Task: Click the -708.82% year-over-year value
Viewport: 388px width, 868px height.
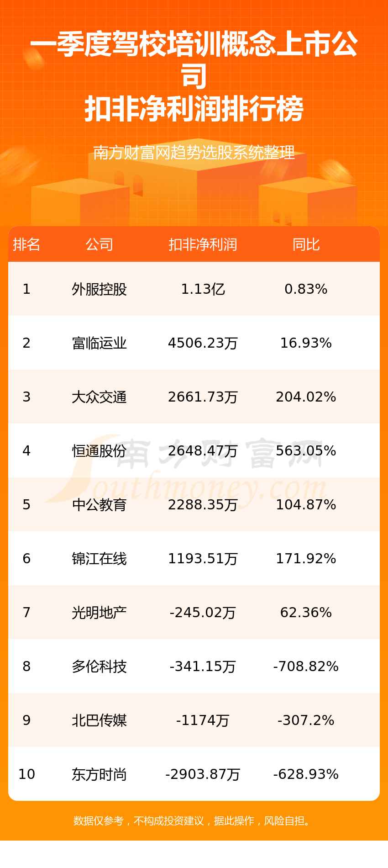Action: [306, 667]
